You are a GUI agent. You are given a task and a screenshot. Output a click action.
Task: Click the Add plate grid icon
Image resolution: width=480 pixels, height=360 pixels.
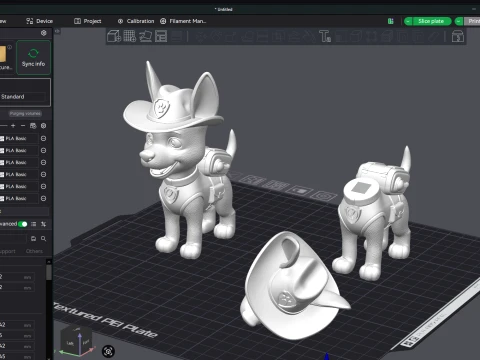point(130,36)
